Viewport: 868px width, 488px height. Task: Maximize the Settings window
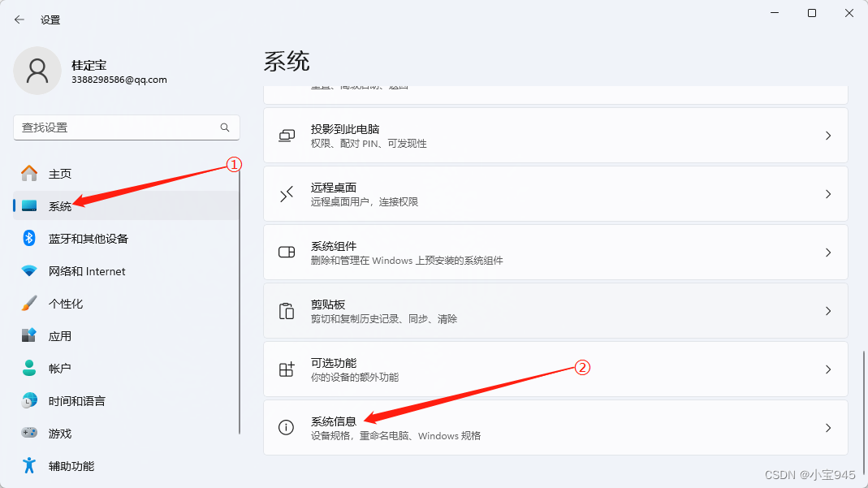pos(811,13)
